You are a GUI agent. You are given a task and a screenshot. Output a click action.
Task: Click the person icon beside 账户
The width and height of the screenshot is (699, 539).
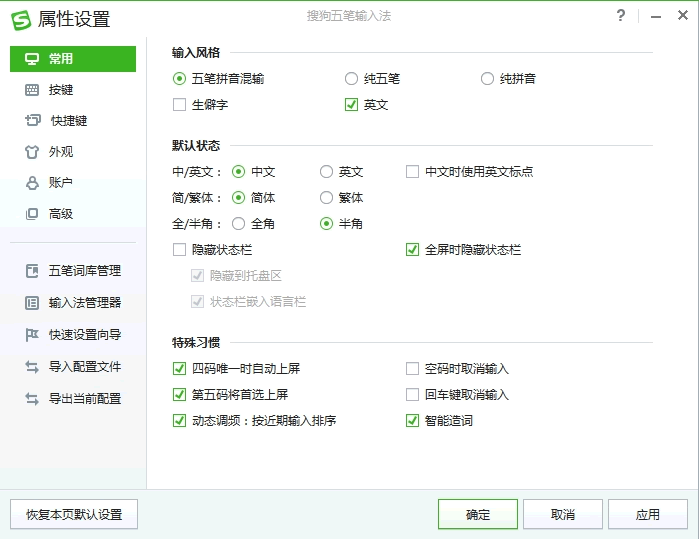(x=31, y=183)
